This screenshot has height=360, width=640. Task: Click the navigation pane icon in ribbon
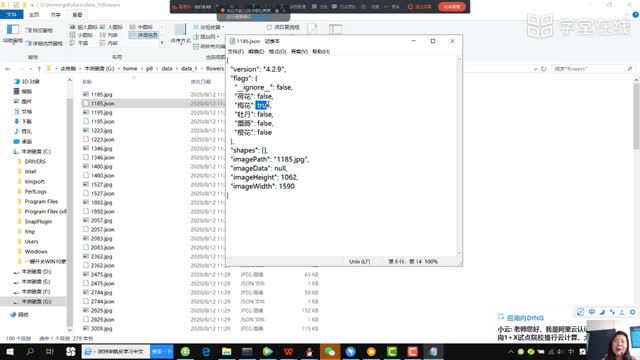click(13, 32)
